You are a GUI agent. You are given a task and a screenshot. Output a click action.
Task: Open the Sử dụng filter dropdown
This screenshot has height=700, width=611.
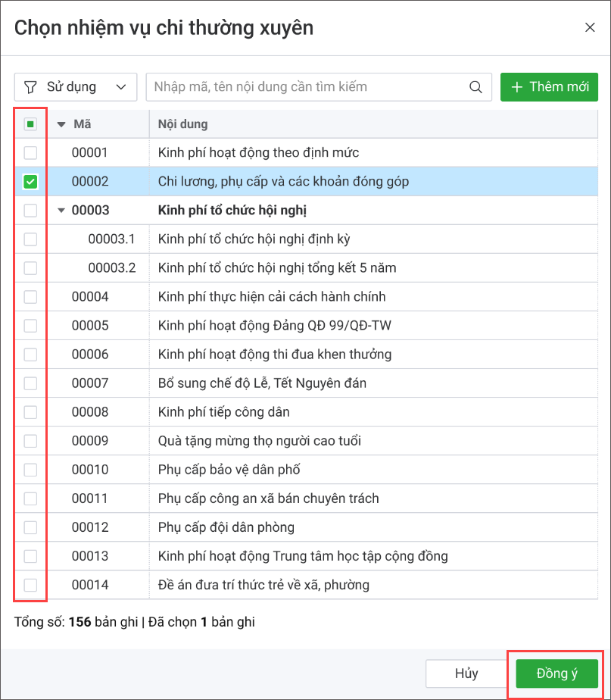pyautogui.click(x=76, y=87)
